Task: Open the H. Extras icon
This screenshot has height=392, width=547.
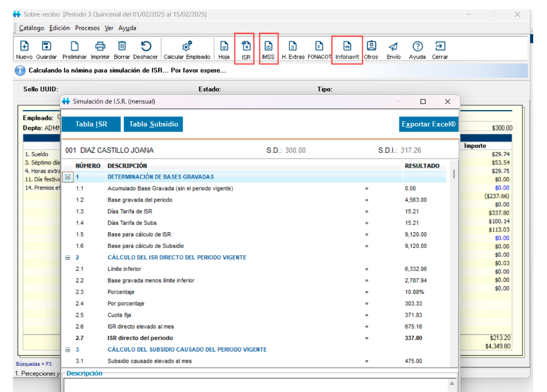Action: click(x=292, y=46)
